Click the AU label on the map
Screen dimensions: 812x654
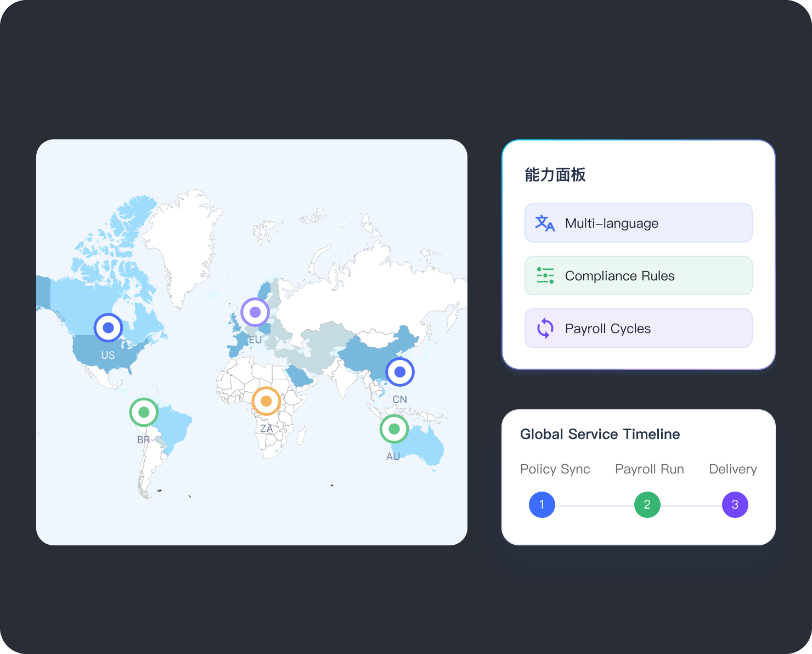click(x=393, y=456)
